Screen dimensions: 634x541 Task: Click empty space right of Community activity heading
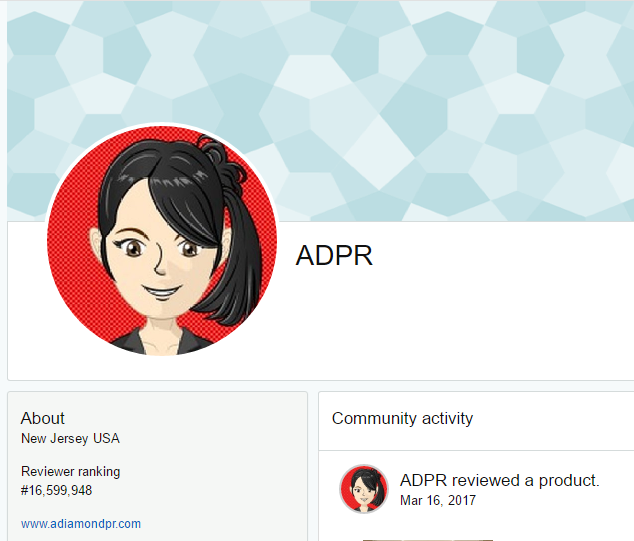click(x=560, y=419)
